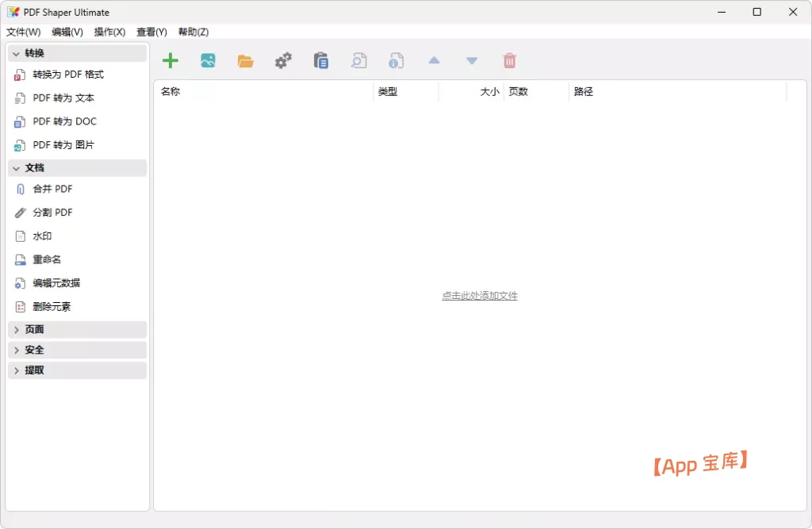This screenshot has height=529, width=812.
Task: Expand the 页面 section
Action: tap(33, 329)
